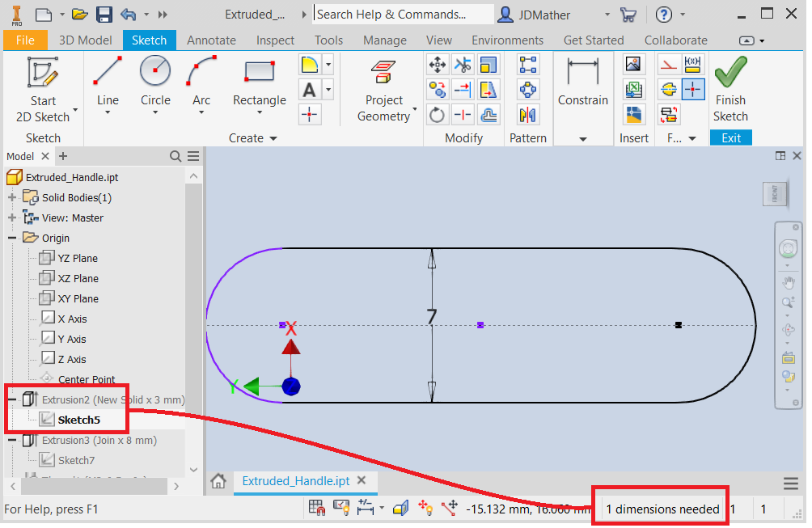Select the Copy tool in Modify
The width and height of the screenshot is (812, 528).
coord(438,90)
